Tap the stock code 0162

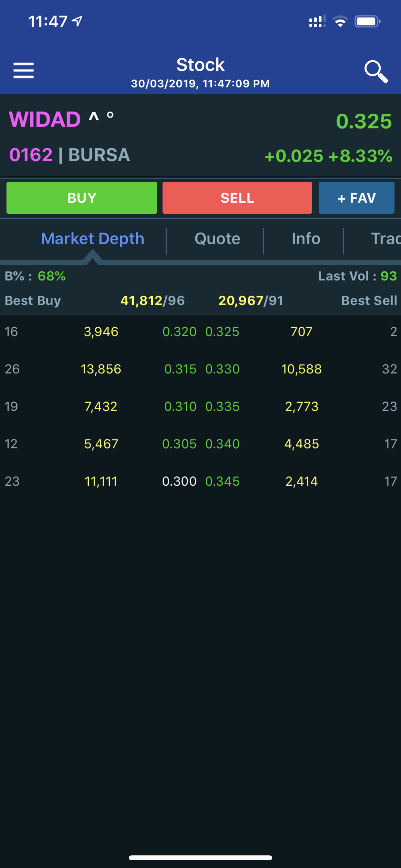pos(31,155)
